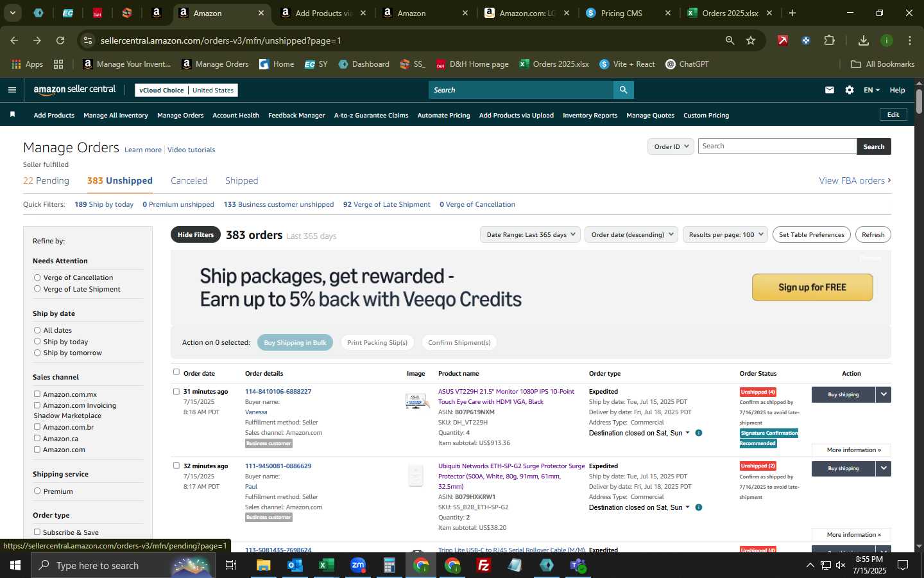Open the EN language dropdown
The width and height of the screenshot is (924, 578).
(871, 90)
